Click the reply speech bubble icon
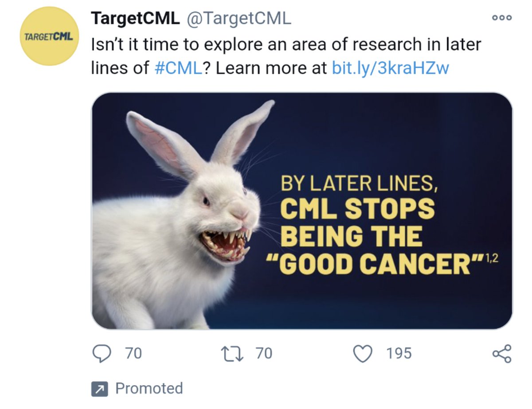 [102, 354]
